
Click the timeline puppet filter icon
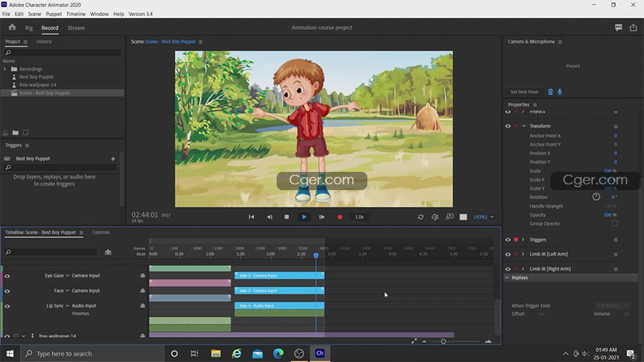coord(108,252)
